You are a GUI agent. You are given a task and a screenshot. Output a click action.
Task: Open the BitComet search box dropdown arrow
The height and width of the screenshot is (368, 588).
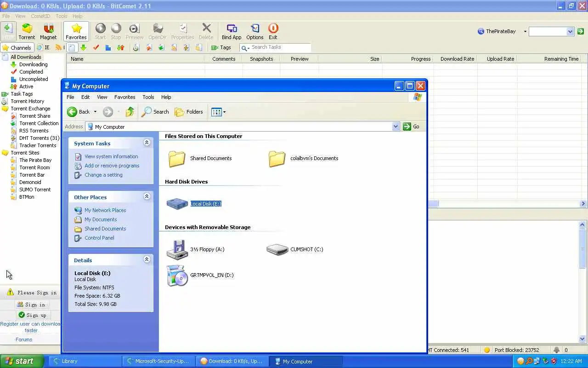click(x=570, y=31)
